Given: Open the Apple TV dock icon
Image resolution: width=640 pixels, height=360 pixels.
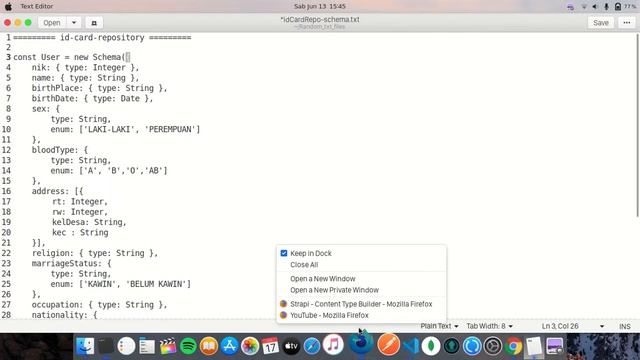Looking at the screenshot, I should (x=291, y=346).
